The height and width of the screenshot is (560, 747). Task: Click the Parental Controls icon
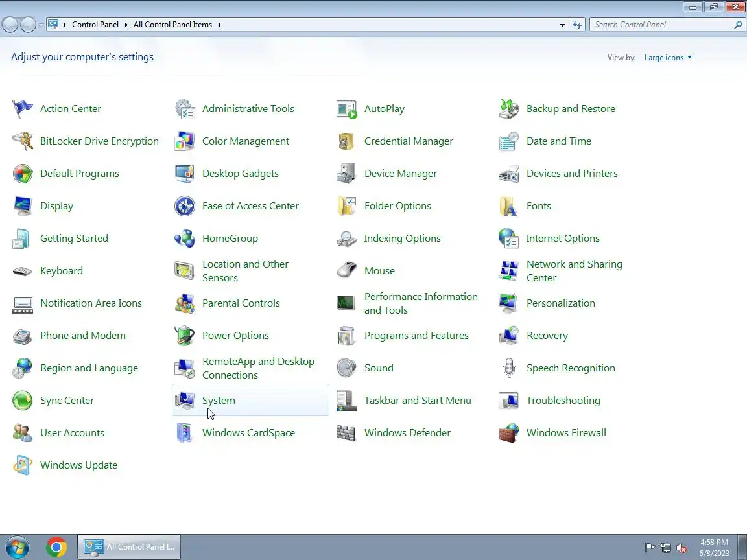[185, 303]
